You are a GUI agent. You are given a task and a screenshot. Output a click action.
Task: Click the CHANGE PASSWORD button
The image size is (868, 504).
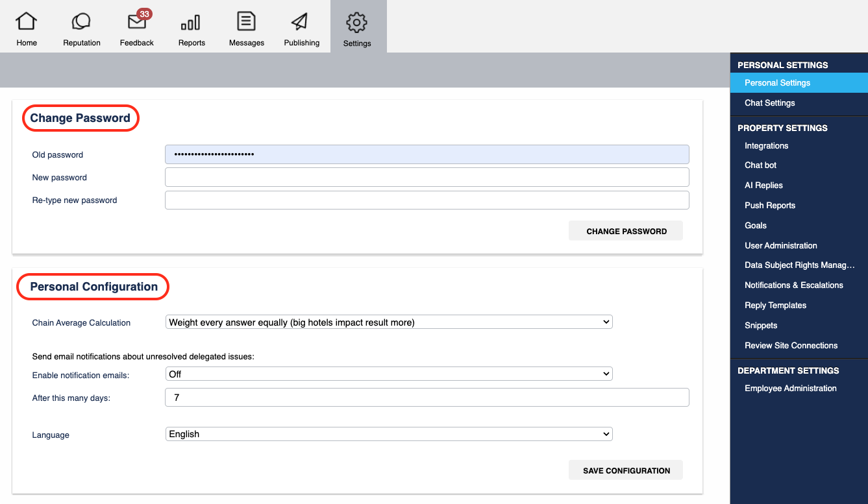pos(626,231)
